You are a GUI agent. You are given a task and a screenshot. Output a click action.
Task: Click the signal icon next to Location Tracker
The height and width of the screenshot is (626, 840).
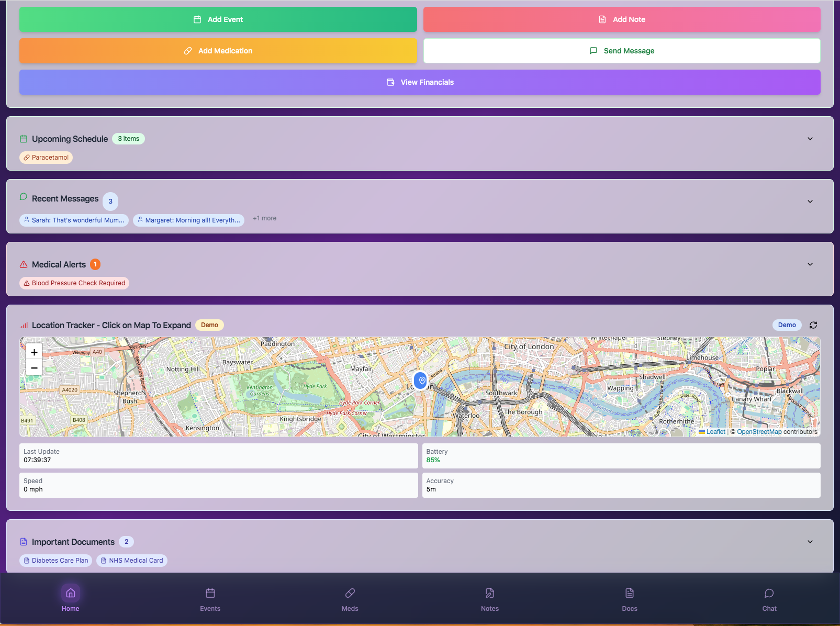(x=23, y=325)
